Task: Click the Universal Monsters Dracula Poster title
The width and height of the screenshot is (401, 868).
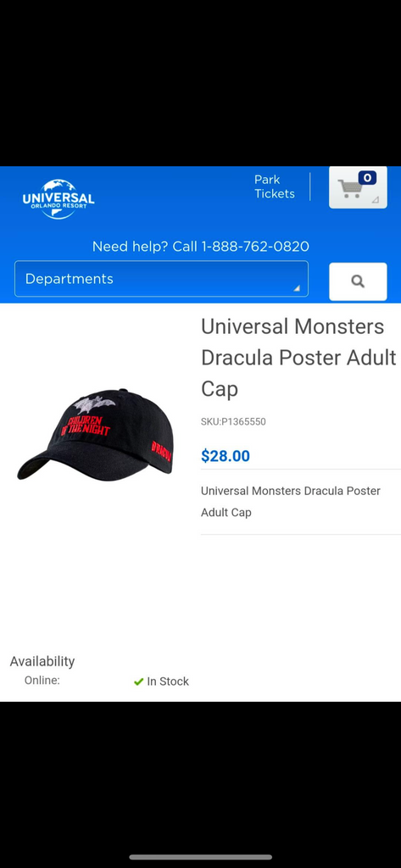Action: pos(299,358)
